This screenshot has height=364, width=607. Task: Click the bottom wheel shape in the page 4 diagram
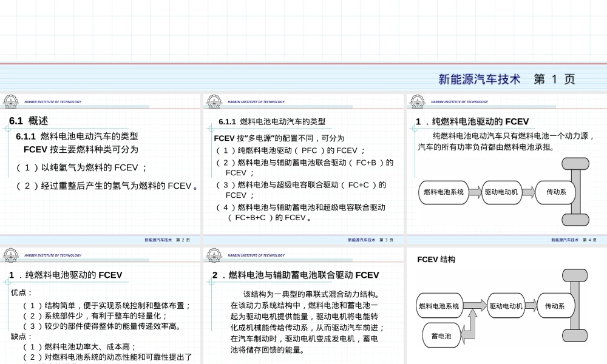pos(575,220)
